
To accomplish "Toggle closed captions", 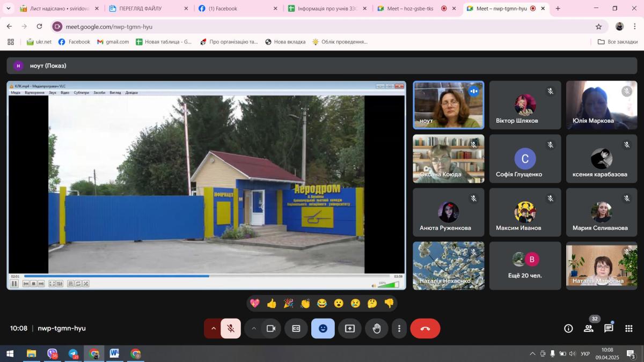I will [x=296, y=329].
